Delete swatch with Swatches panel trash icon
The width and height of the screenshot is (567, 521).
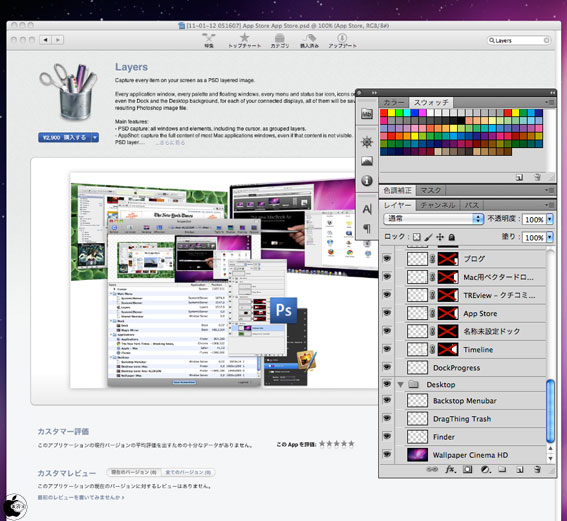[x=537, y=177]
